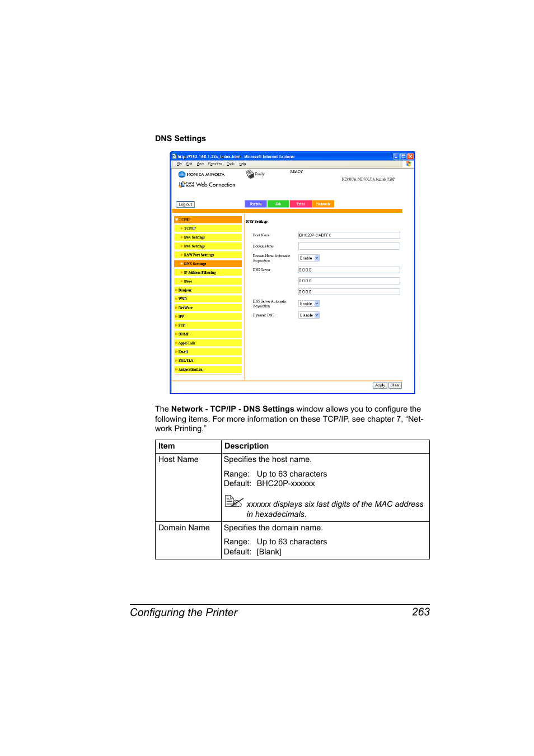This screenshot has height=756, width=534.
Task: Expand the Bonjour section
Action: (x=208, y=290)
